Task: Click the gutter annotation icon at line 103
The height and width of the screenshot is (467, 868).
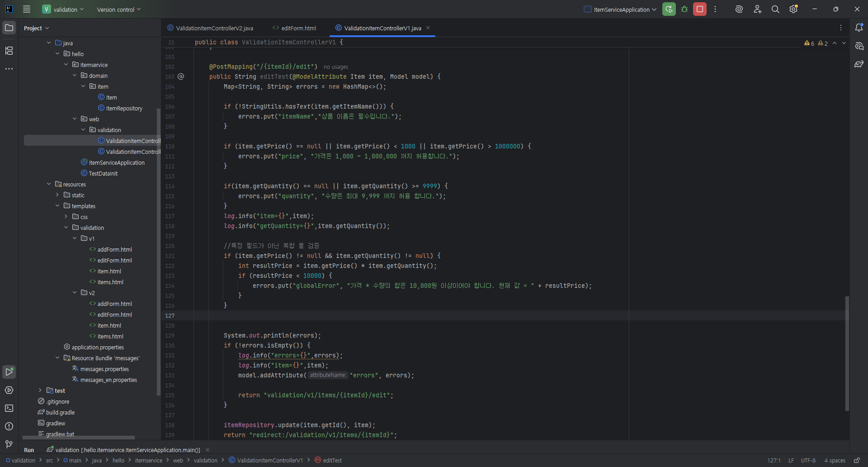Action: point(181,76)
